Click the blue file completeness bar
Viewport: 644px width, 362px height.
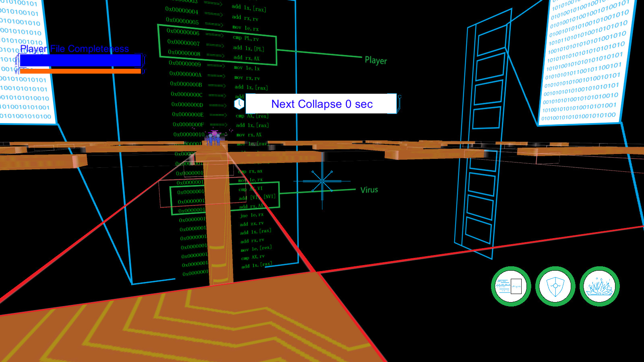(x=80, y=60)
